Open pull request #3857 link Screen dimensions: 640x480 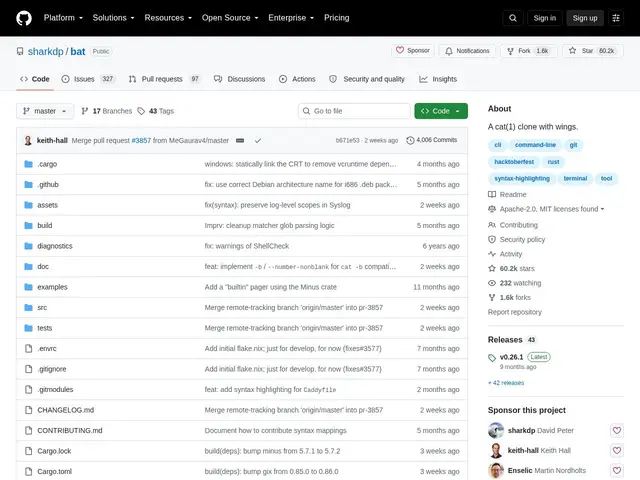(x=141, y=140)
